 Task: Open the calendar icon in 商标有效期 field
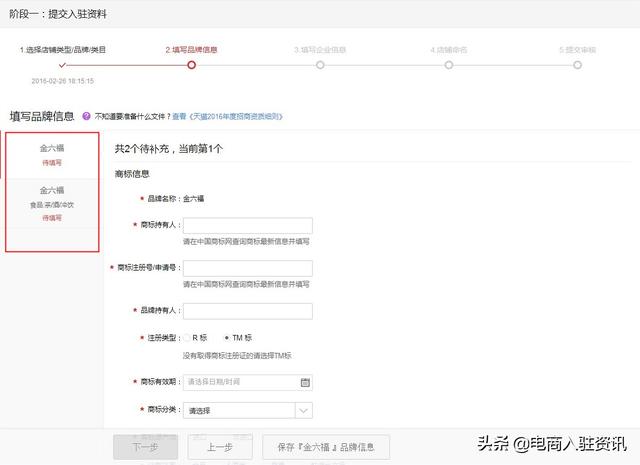click(x=305, y=383)
